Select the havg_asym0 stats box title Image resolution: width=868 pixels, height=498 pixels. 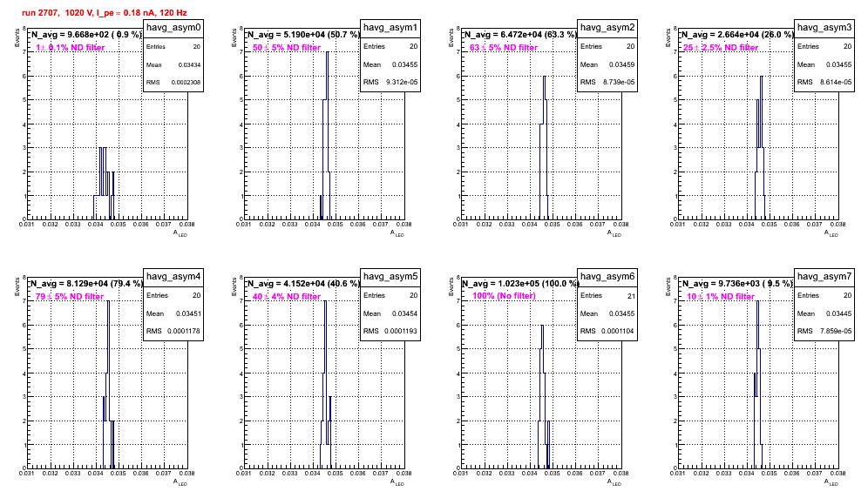coord(173,27)
